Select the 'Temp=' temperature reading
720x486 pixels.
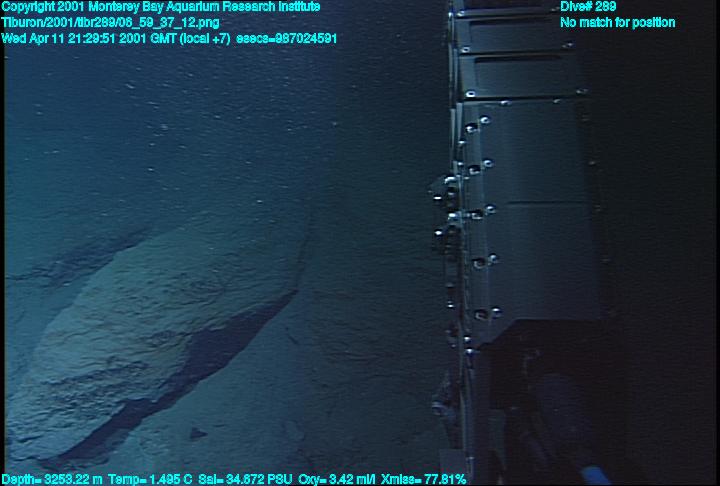pyautogui.click(x=151, y=480)
